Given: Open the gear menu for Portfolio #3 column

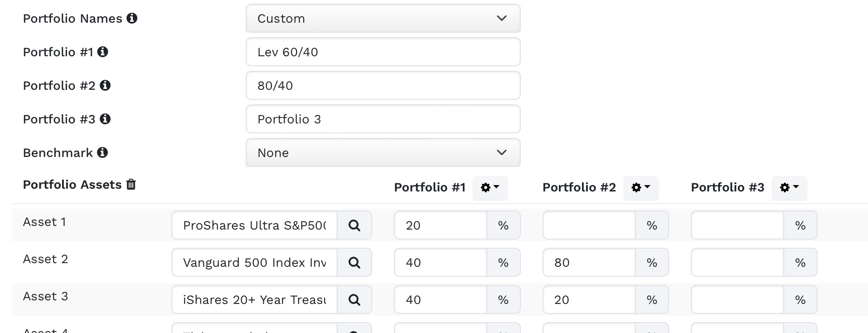Looking at the screenshot, I should pos(789,187).
